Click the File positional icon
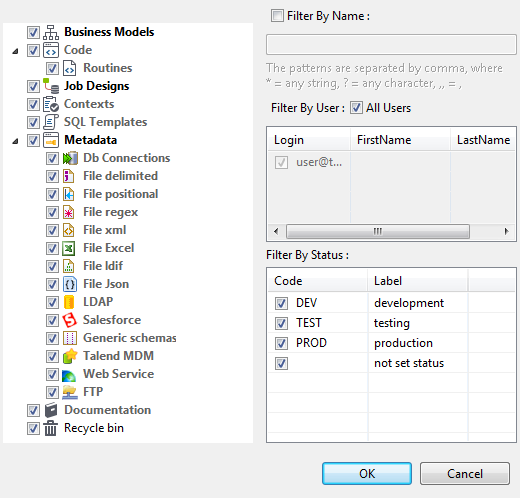 click(69, 194)
